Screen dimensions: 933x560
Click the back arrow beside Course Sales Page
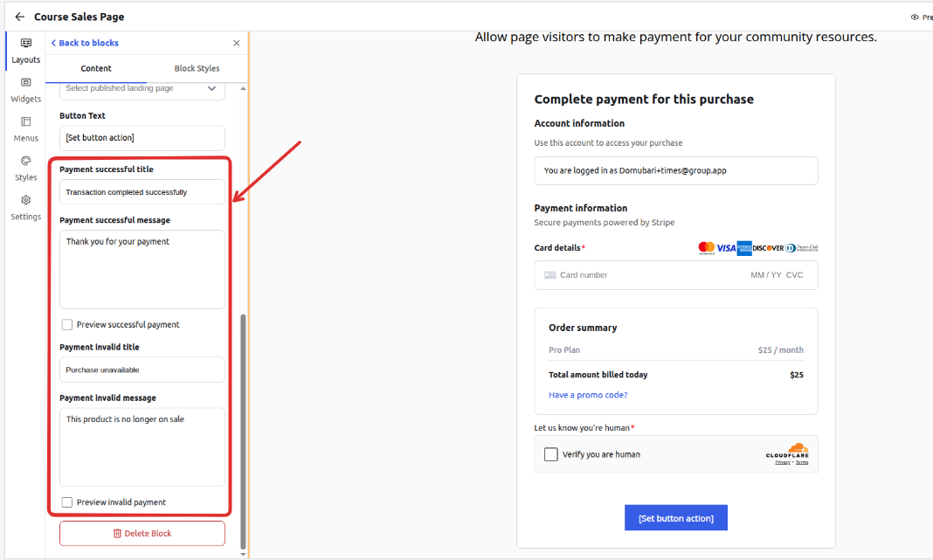coord(19,17)
